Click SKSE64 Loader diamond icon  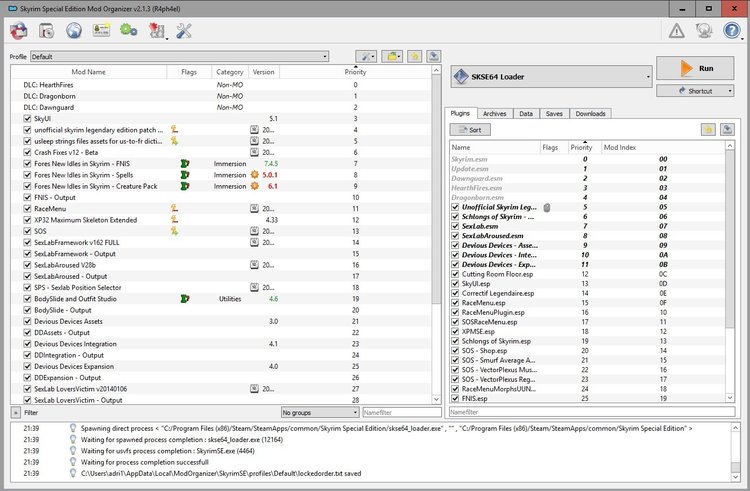coord(461,76)
